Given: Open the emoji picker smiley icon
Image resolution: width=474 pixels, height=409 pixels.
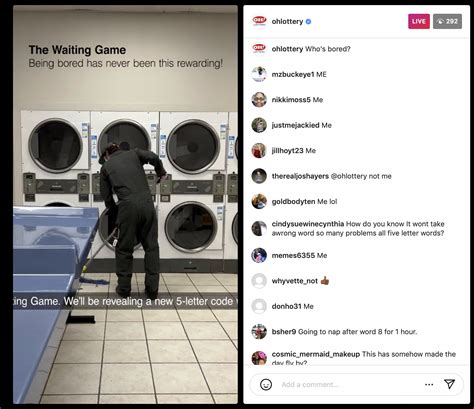Looking at the screenshot, I should click(x=266, y=384).
